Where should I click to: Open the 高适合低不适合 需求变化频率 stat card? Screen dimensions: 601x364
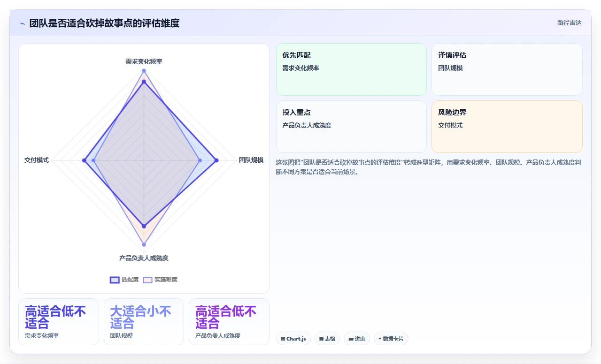(x=59, y=322)
